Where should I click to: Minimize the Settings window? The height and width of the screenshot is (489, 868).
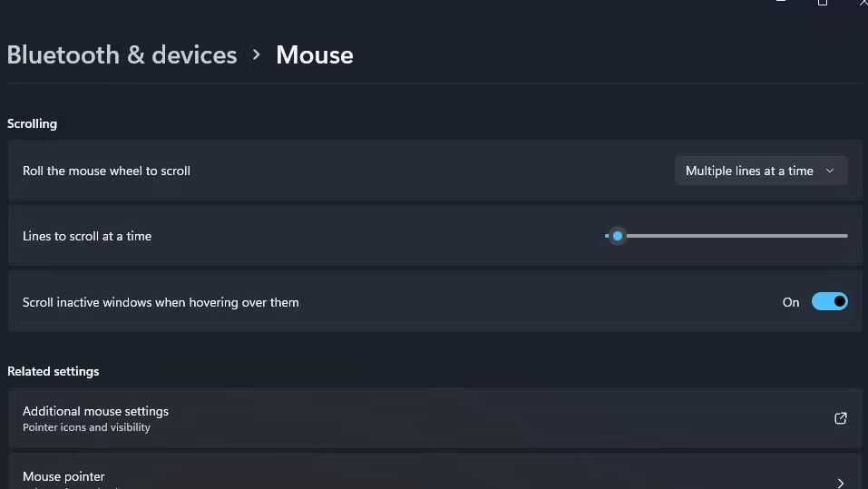(780, 3)
